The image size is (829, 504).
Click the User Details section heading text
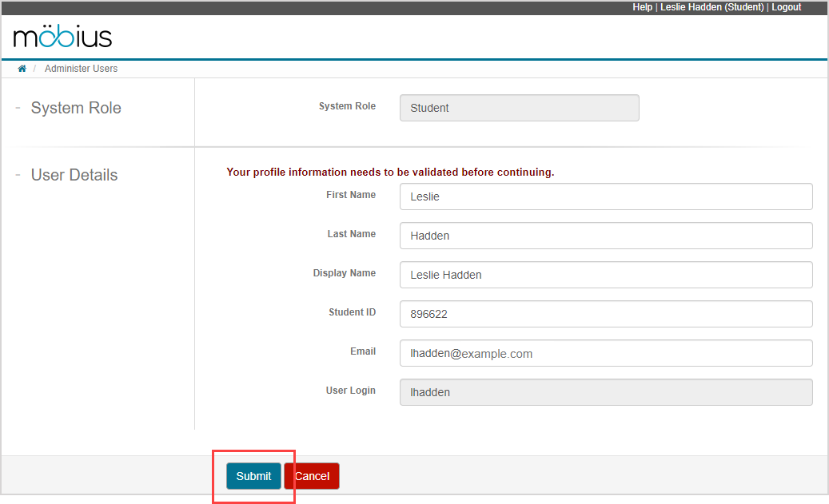click(74, 175)
